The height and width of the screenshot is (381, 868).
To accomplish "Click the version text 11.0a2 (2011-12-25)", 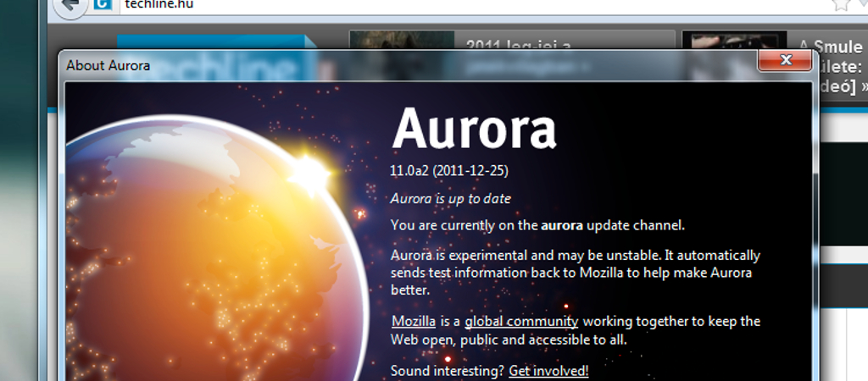I will click(449, 171).
